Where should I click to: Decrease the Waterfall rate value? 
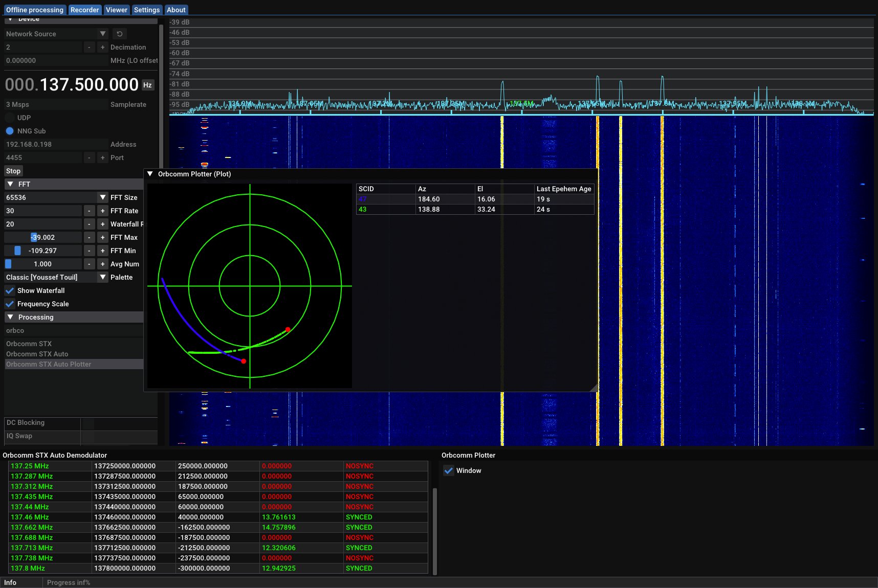(x=89, y=224)
